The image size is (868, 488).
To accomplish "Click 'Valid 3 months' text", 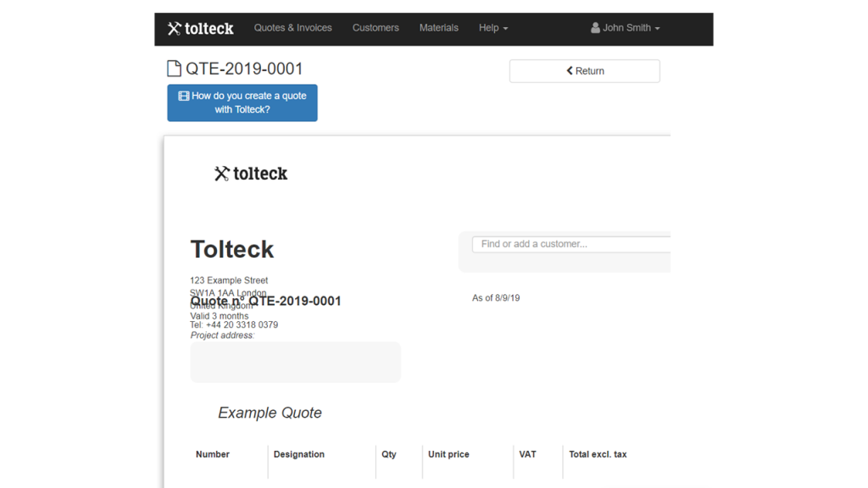I will point(220,316).
